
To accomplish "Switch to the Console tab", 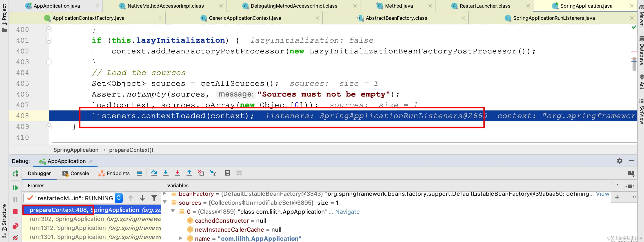I will pyautogui.click(x=76, y=173).
